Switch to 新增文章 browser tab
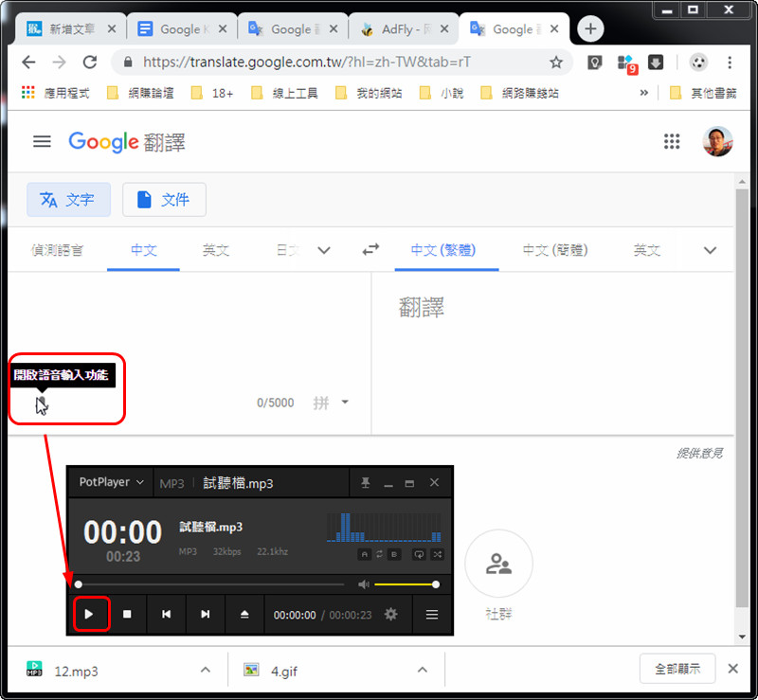758x700 pixels. [x=71, y=29]
